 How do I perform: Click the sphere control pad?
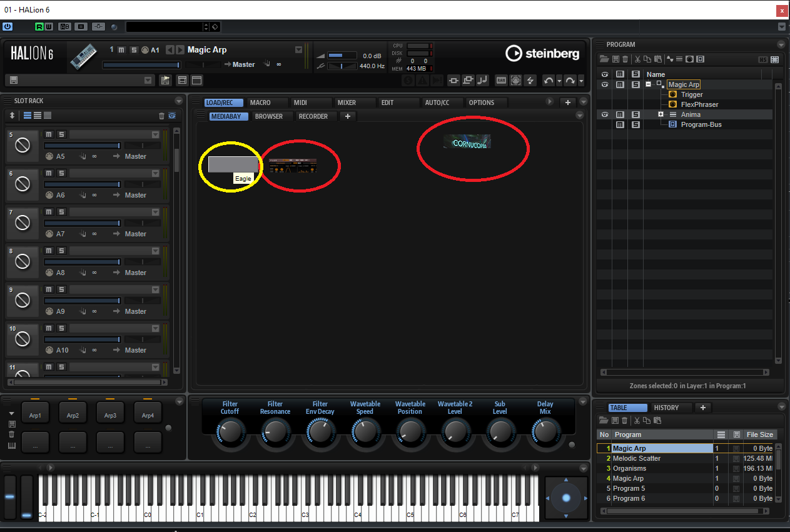click(x=566, y=498)
